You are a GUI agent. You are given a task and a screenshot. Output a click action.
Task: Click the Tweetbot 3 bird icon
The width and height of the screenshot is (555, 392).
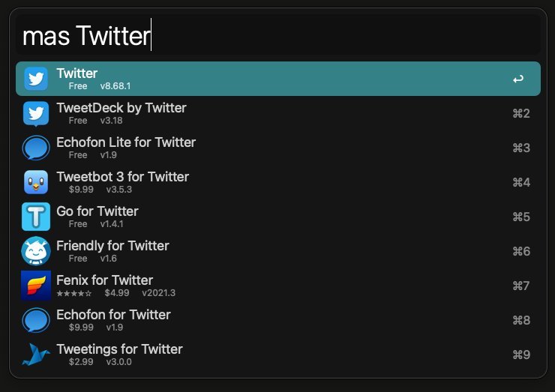[36, 182]
